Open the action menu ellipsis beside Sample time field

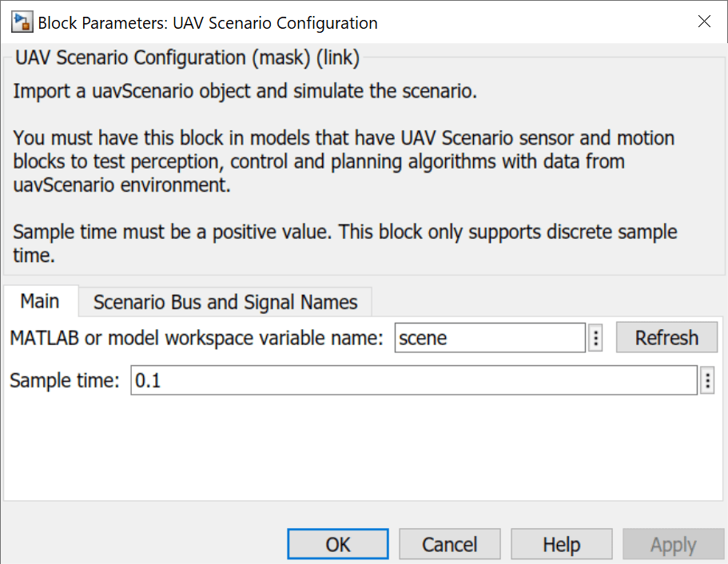click(706, 380)
